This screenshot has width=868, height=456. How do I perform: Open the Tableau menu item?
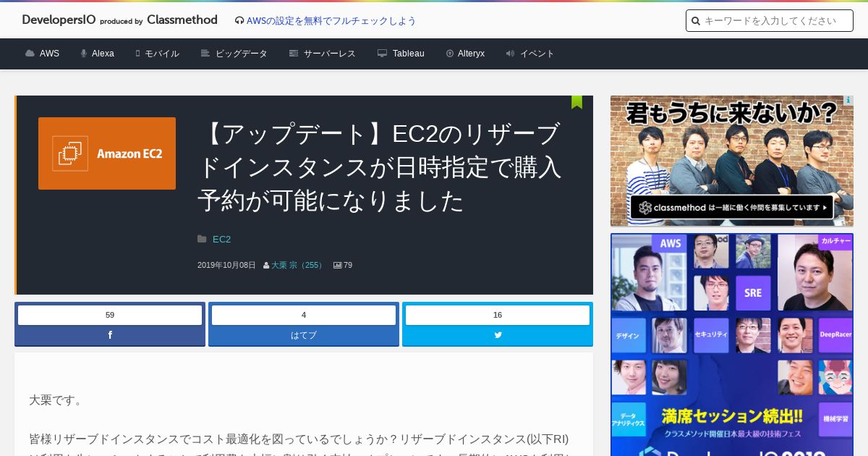409,54
